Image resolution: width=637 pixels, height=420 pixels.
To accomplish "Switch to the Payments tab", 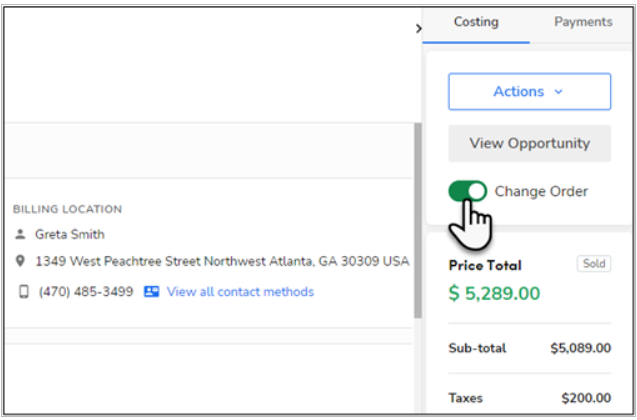I will click(x=583, y=22).
